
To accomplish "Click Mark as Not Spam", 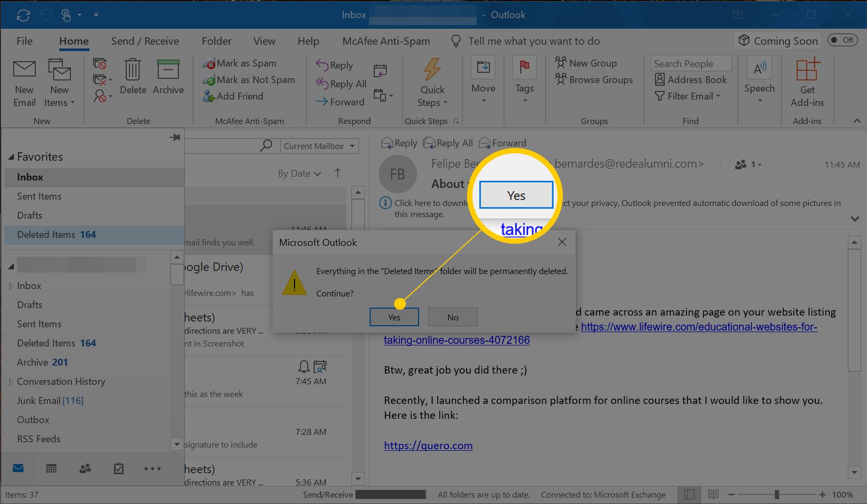I will click(249, 80).
